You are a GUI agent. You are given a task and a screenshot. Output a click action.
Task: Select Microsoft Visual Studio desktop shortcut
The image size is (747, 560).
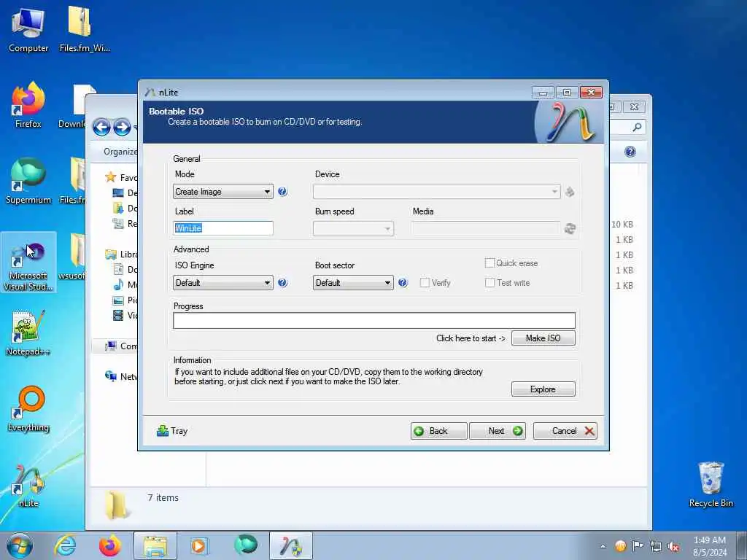[x=28, y=262]
